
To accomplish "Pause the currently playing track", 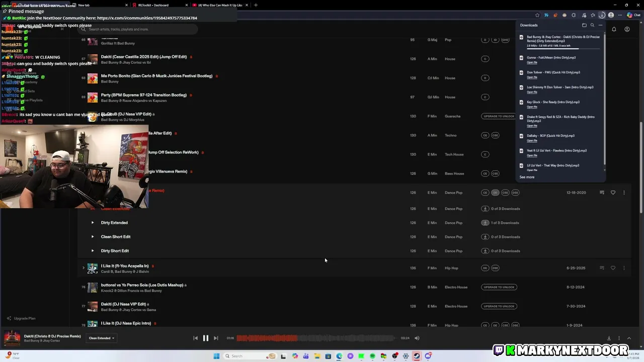I will 205,338.
